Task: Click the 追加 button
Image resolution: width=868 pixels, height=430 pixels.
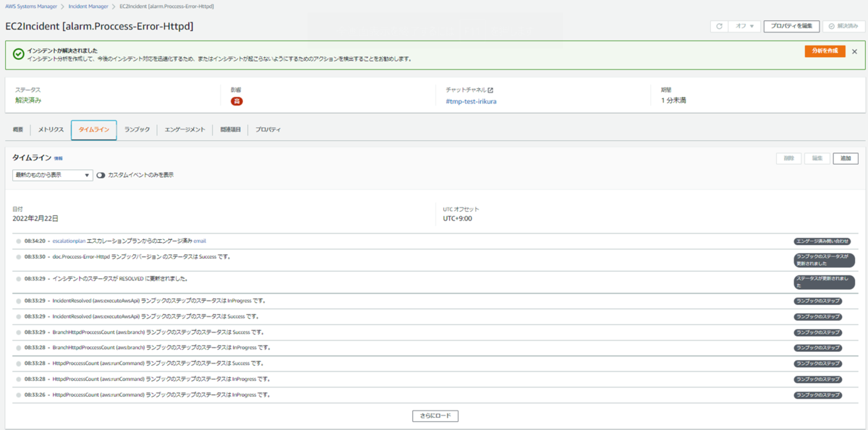Action: 846,158
